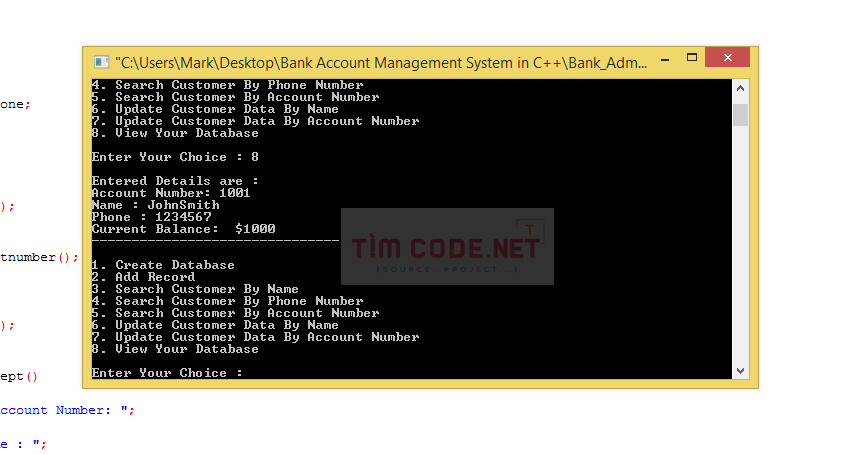Click the "Current Balance: $1000" line
Image resolution: width=855 pixels, height=454 pixels.
pos(183,229)
